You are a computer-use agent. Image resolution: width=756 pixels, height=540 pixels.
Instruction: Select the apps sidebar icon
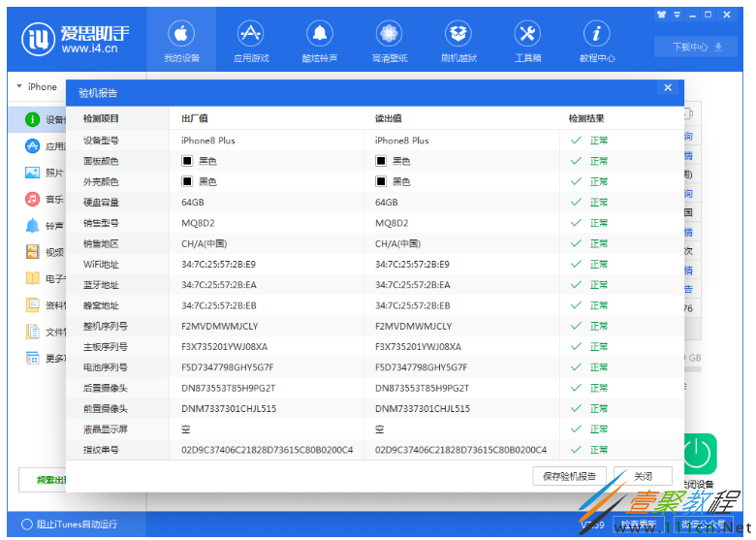[32, 145]
